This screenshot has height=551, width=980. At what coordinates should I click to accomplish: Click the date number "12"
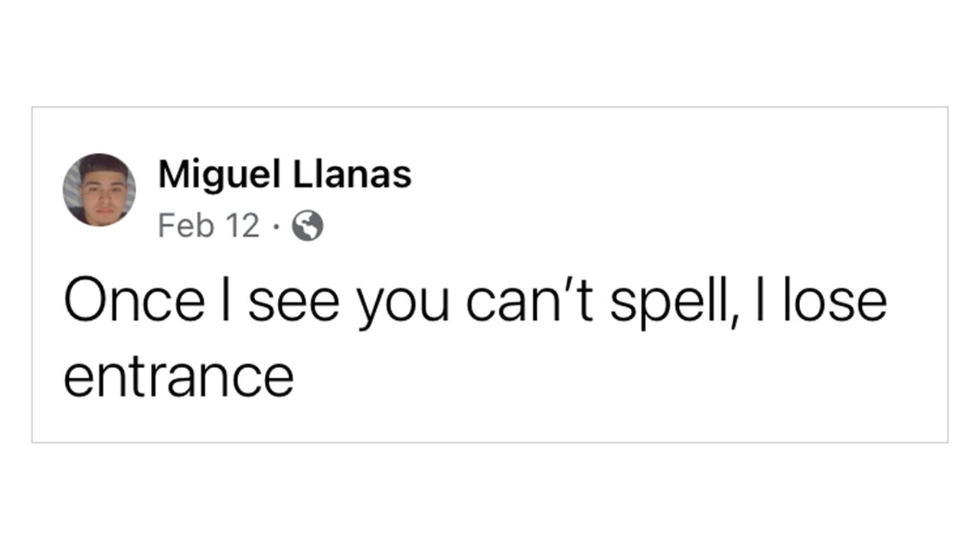click(x=243, y=227)
